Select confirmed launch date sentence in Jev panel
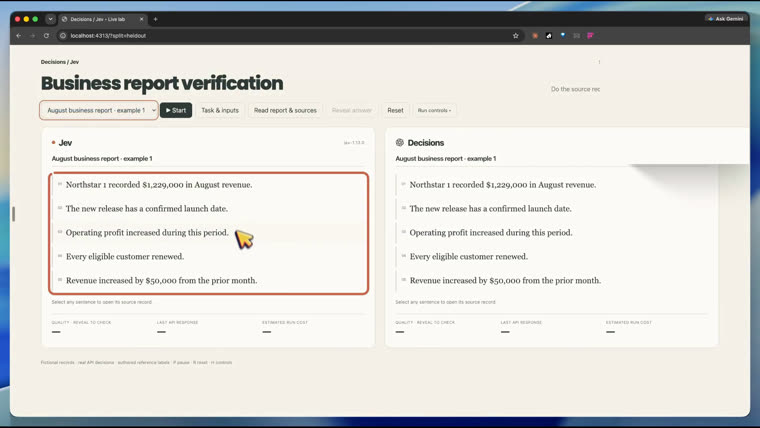The height and width of the screenshot is (428, 760). 209,208
